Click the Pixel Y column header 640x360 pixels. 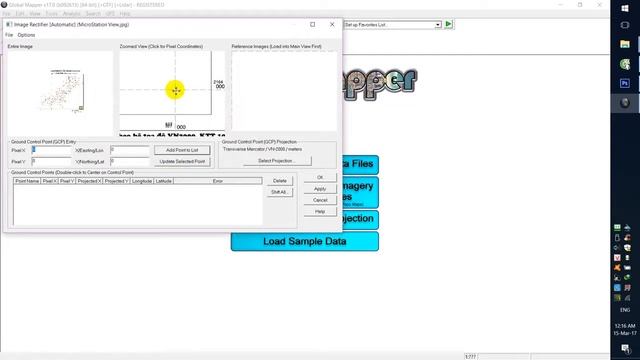tap(67, 181)
